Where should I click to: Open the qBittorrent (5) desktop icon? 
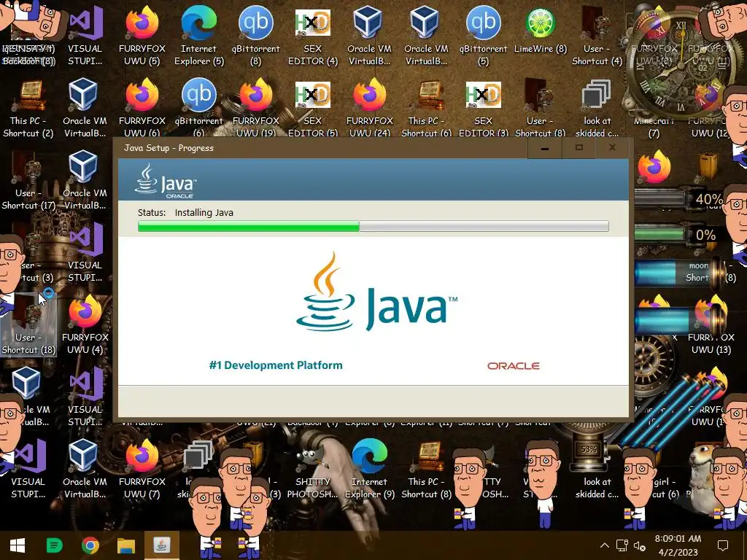pyautogui.click(x=483, y=35)
